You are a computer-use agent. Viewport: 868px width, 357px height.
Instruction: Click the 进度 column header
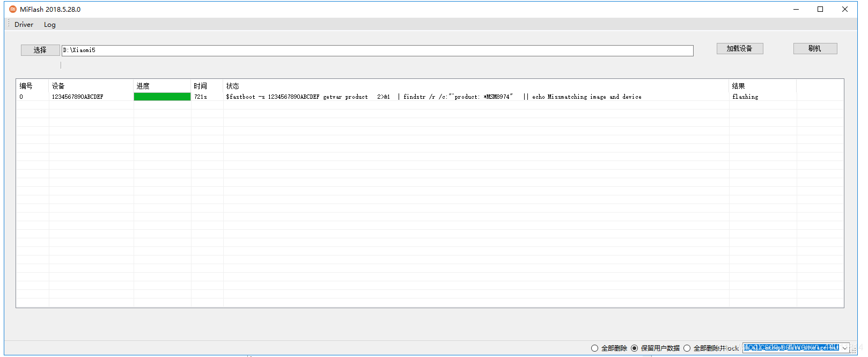(162, 86)
